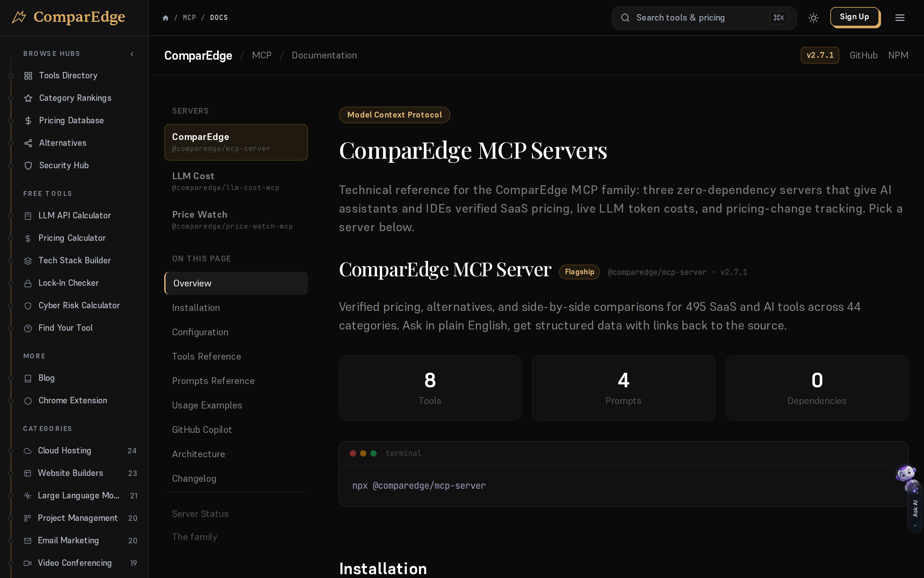Image resolution: width=924 pixels, height=578 pixels.
Task: Select the LLM Cost server
Action: [236, 181]
